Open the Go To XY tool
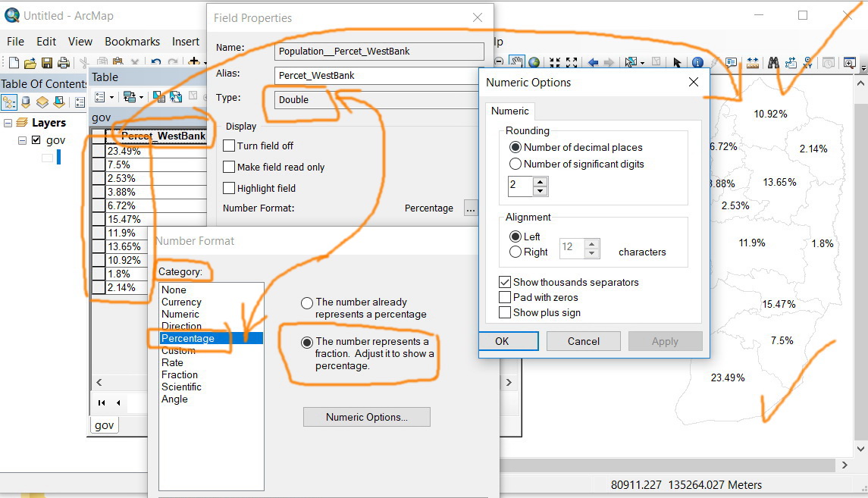Image resolution: width=868 pixels, height=498 pixels. click(807, 62)
